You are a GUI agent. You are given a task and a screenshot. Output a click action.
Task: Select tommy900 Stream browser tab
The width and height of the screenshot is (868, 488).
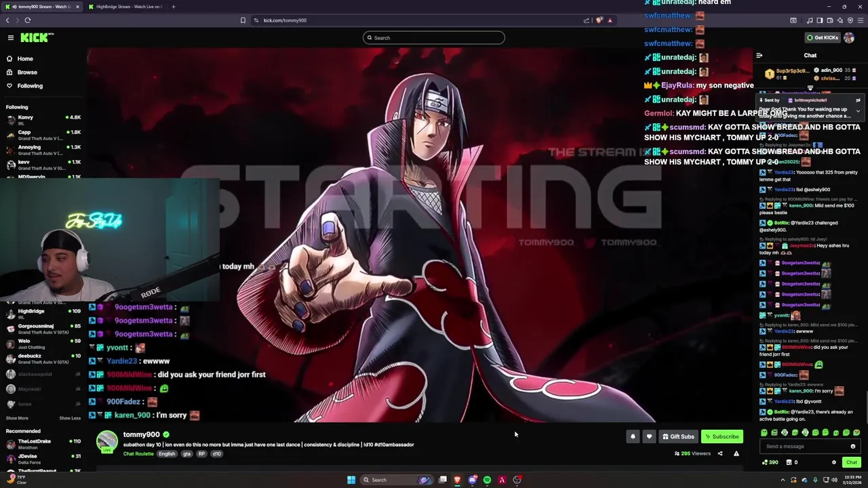click(42, 7)
